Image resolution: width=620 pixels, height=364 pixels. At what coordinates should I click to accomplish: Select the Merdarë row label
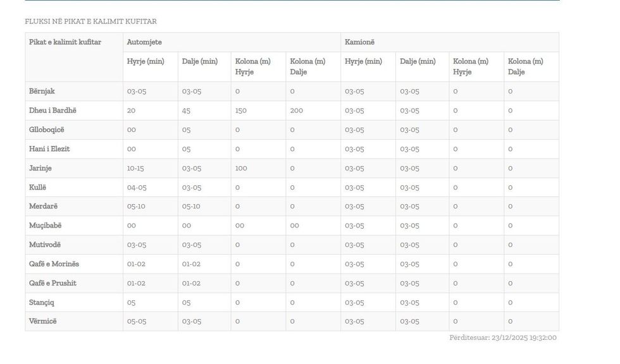(x=43, y=207)
